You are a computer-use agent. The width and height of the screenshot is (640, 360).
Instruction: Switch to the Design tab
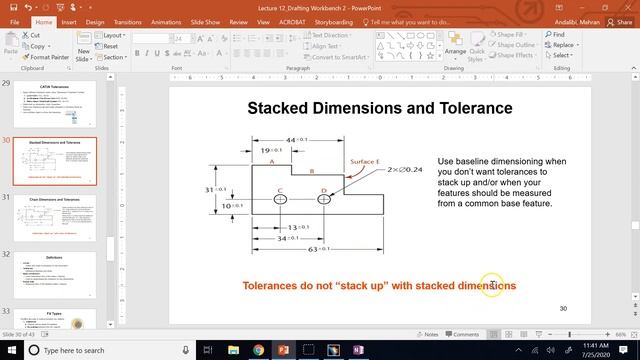click(x=95, y=22)
